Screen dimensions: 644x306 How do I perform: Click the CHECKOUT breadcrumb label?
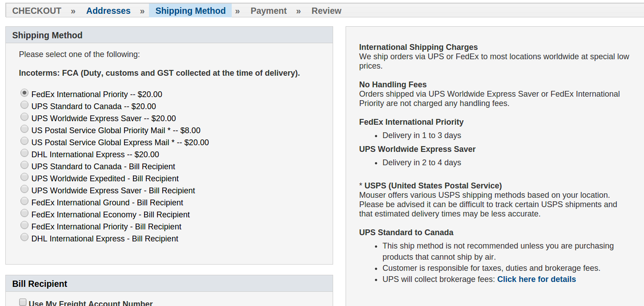(37, 11)
